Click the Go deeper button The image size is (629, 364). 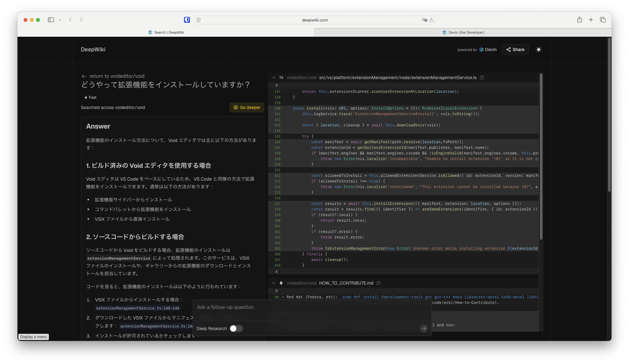point(247,107)
